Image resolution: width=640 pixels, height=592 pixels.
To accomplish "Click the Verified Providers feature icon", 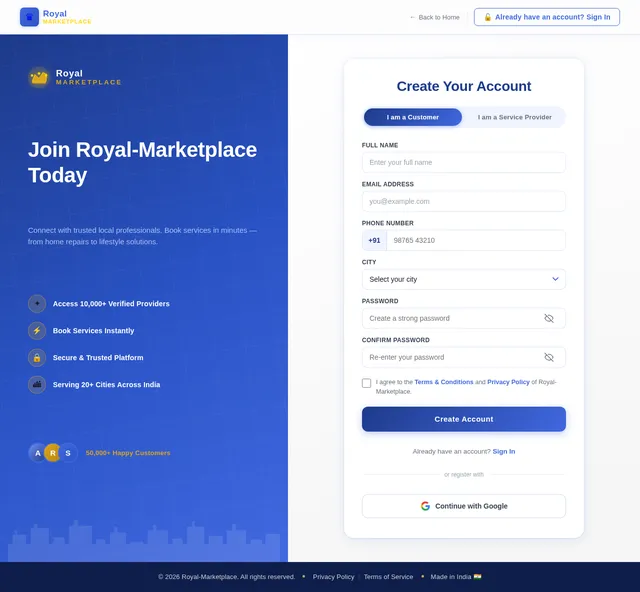I will [x=37, y=304].
